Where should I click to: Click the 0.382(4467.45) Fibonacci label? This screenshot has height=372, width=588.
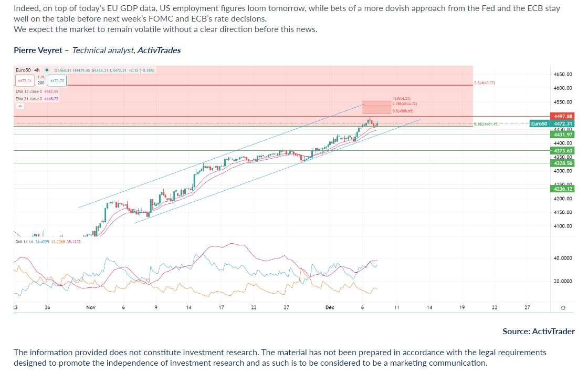pos(486,124)
